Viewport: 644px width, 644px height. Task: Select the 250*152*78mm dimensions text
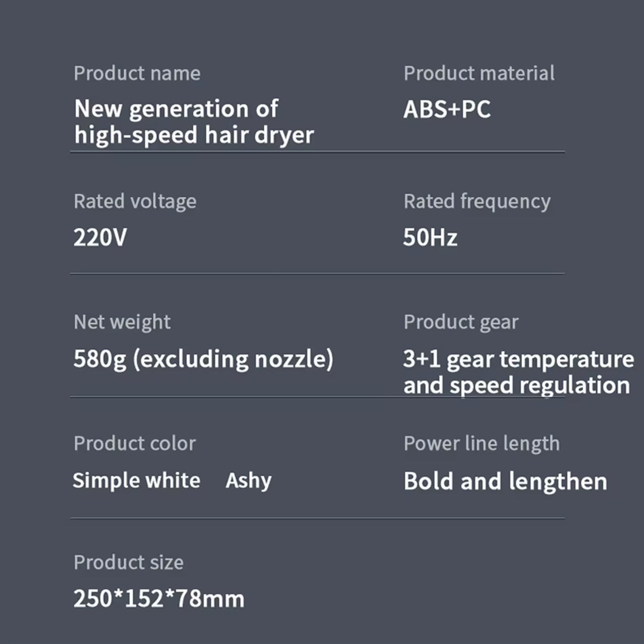[x=159, y=599]
